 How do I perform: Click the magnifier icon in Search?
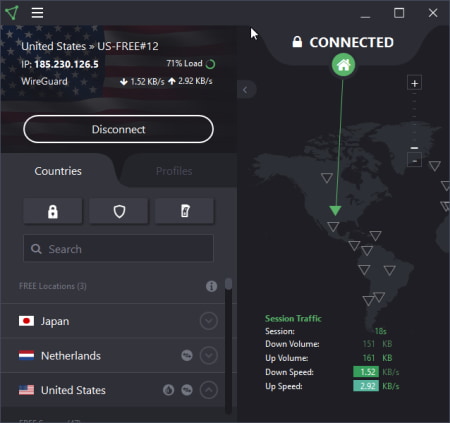coord(36,249)
